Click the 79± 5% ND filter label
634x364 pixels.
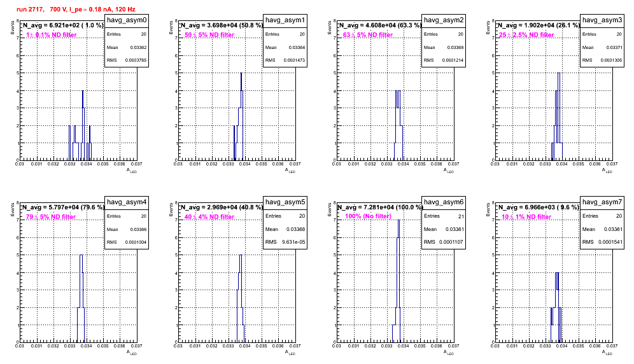(x=51, y=217)
